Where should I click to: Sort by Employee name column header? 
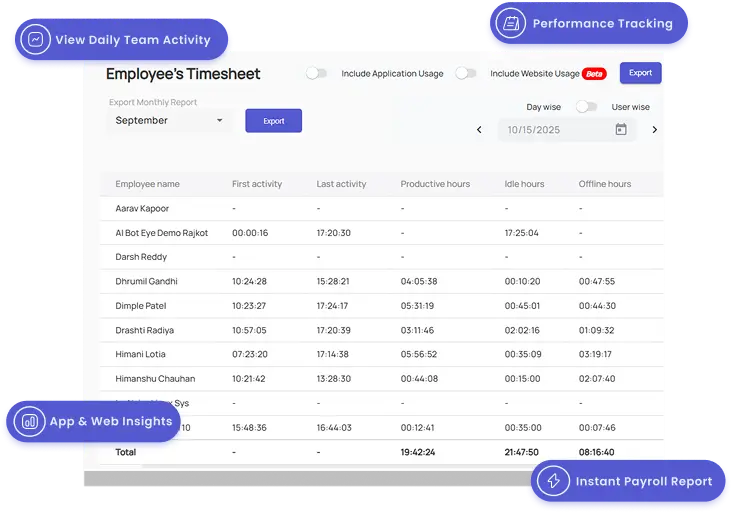coord(147,184)
